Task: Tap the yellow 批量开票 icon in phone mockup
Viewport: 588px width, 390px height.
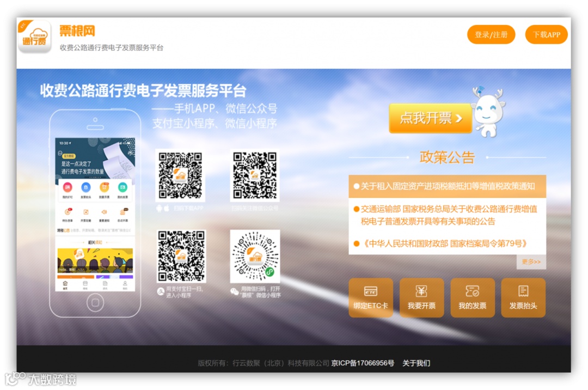Action: [104, 187]
